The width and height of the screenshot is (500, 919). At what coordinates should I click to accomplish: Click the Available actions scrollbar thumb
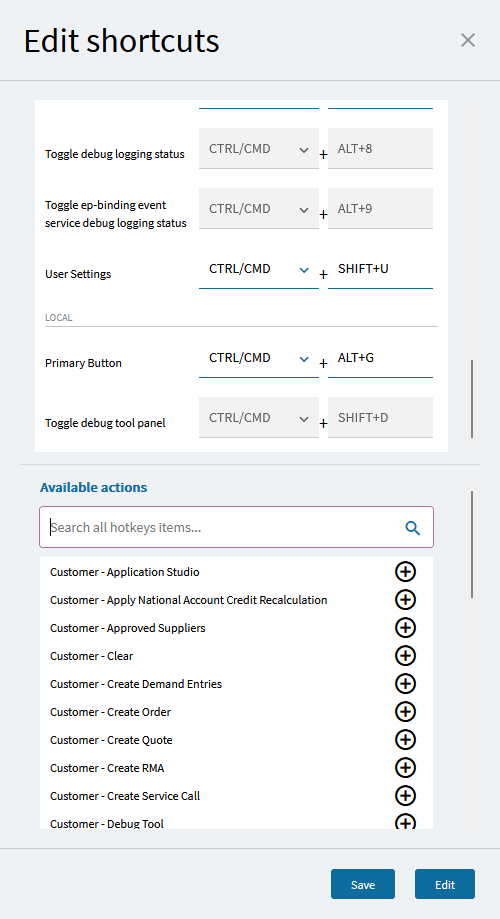pyautogui.click(x=472, y=544)
